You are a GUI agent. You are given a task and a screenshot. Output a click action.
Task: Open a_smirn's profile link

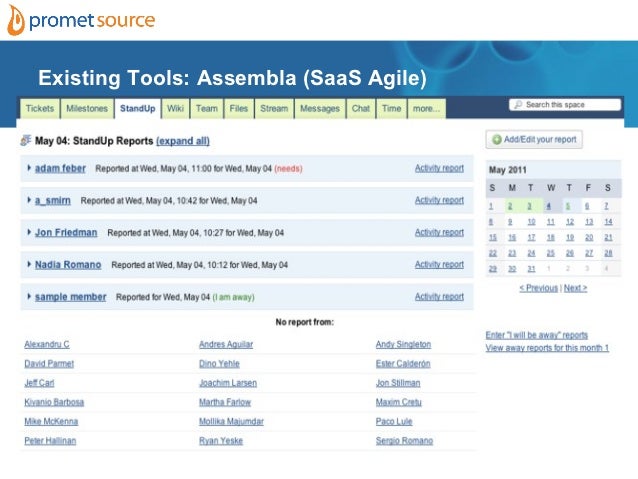point(53,200)
